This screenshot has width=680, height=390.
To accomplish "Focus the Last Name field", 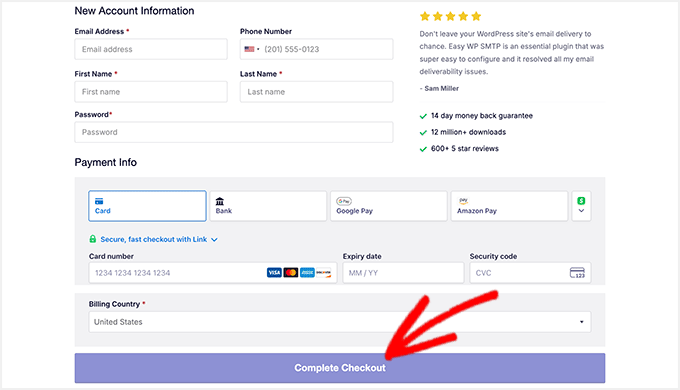I will [x=317, y=92].
